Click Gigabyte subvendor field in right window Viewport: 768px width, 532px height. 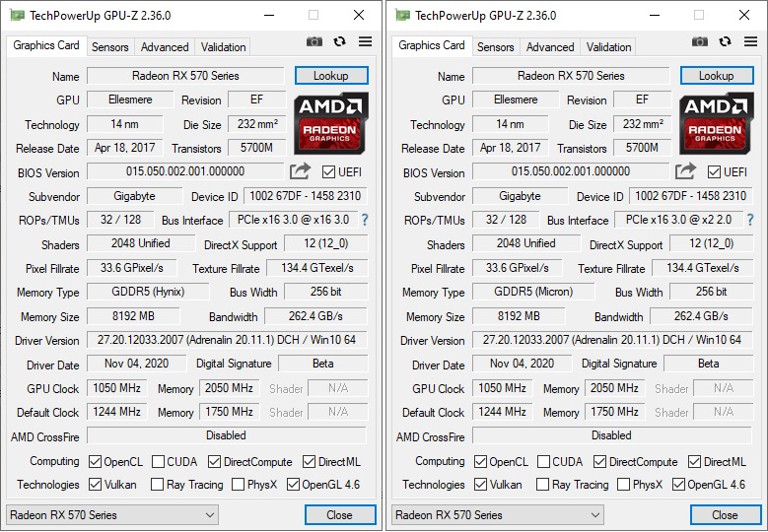tap(521, 196)
